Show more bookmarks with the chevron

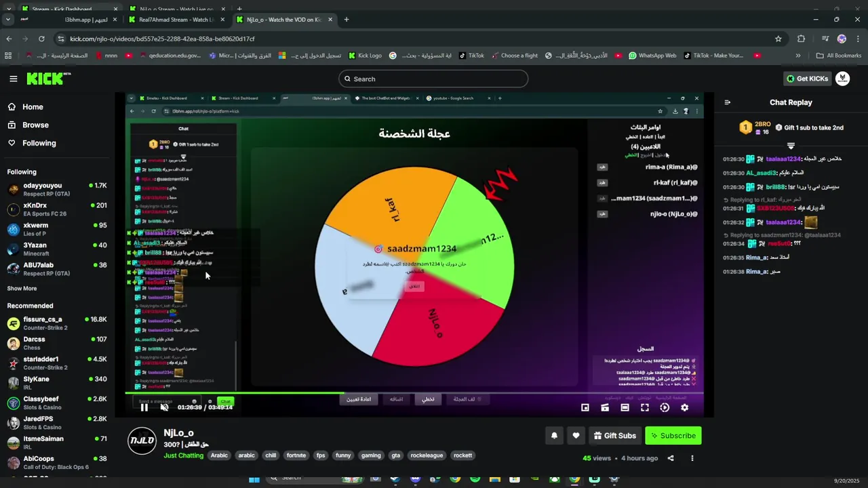(798, 56)
